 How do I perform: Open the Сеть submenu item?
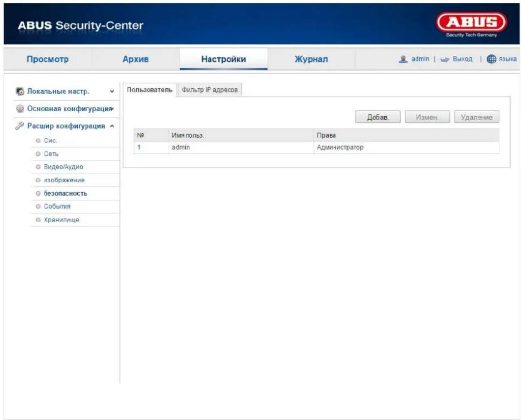[51, 154]
